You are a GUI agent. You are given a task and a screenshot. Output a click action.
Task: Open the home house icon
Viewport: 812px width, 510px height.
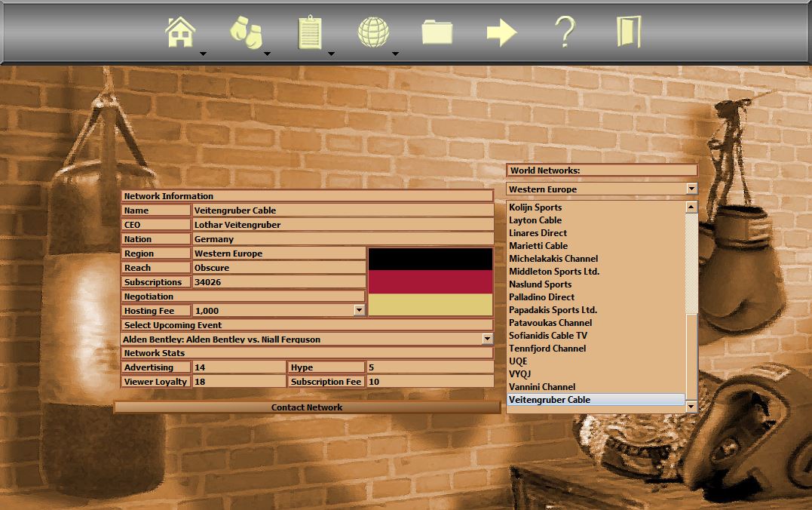180,32
